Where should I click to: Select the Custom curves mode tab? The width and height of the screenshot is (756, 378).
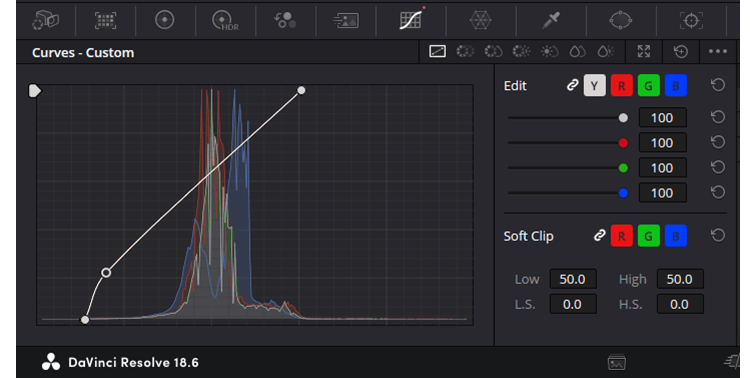437,51
